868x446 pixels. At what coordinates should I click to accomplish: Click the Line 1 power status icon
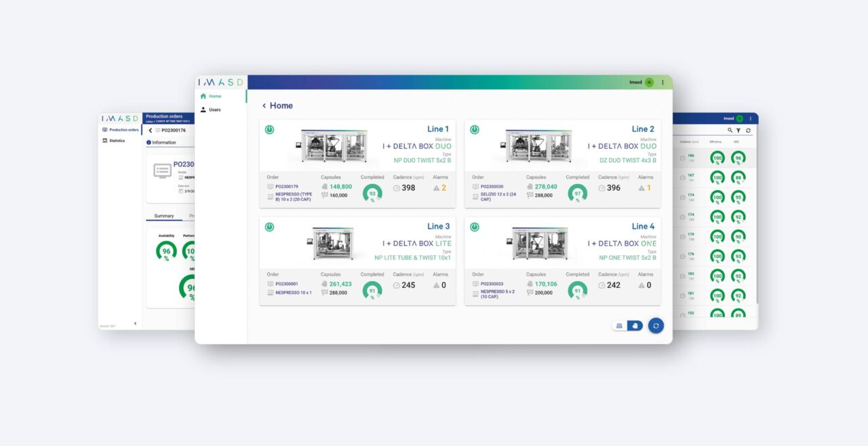(x=269, y=130)
